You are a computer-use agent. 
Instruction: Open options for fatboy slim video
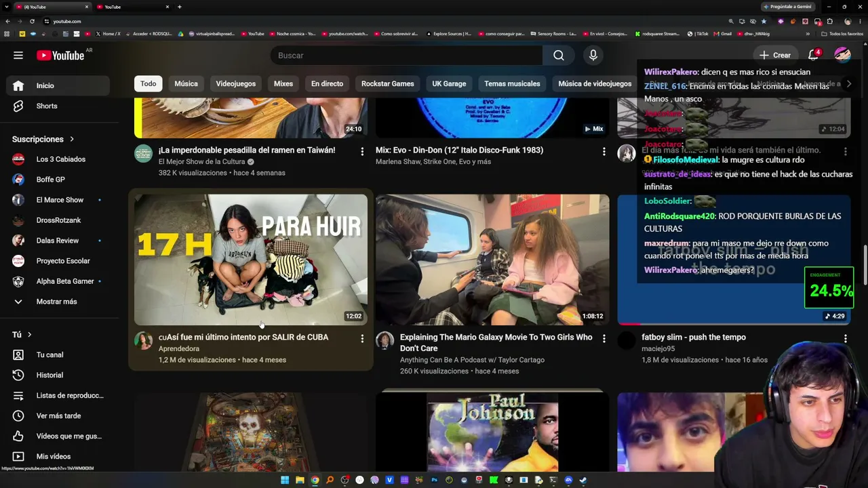coord(845,338)
